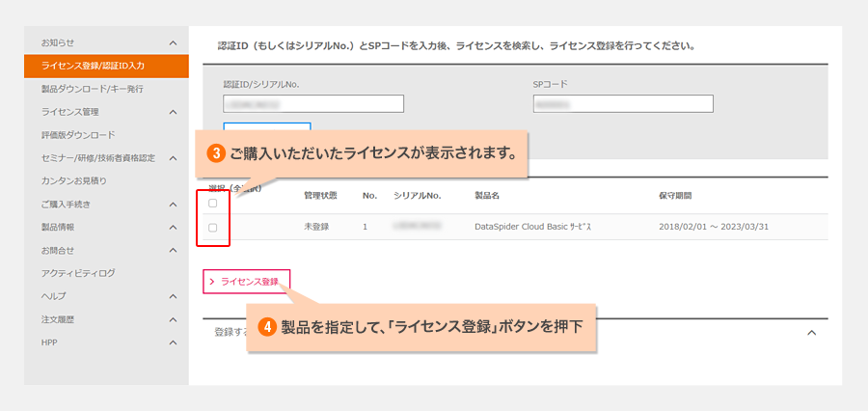Collapse the ライセンス管理 sidebar section
This screenshot has height=411, width=868.
click(x=173, y=112)
